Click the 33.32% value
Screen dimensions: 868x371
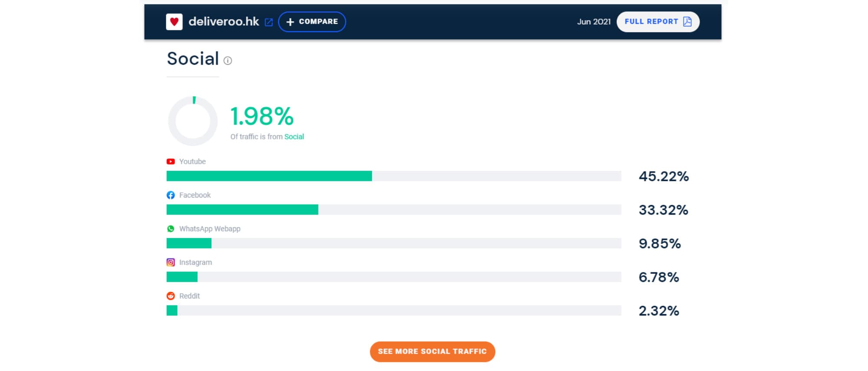663,210
